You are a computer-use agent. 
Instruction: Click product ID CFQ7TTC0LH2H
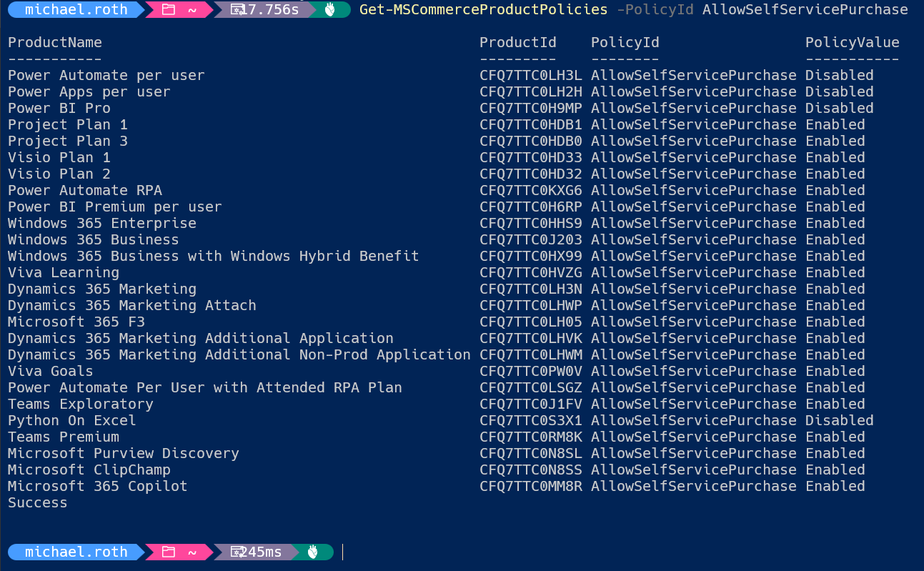tap(531, 91)
